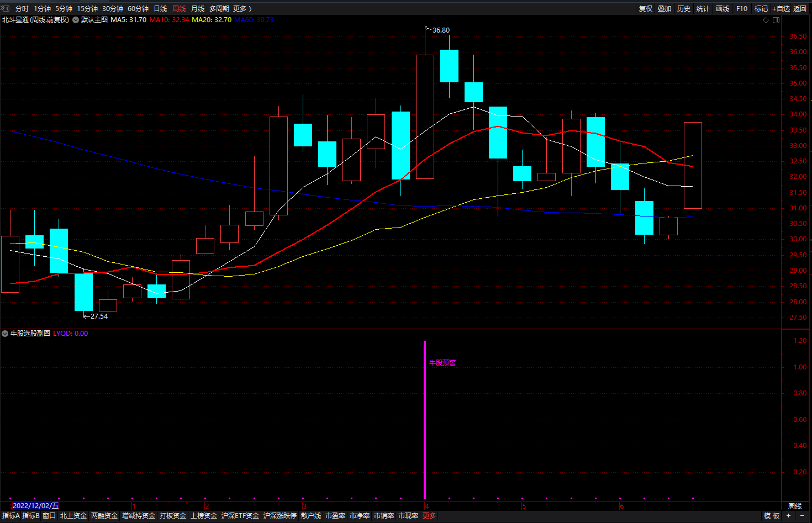The image size is (812, 523).
Task: Add stock to watchlist via +自选
Action: [x=781, y=8]
